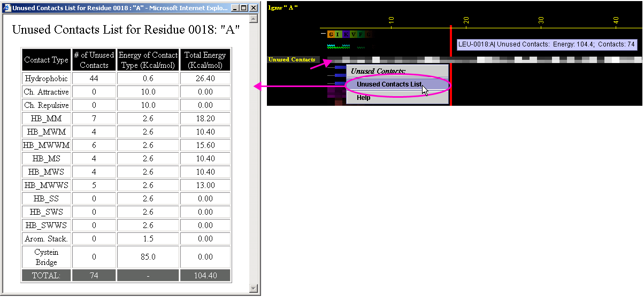The height and width of the screenshot is (297, 644).
Task: Click the page heading 'Unused Contacts List for Residue 0018'
Action: click(x=126, y=29)
